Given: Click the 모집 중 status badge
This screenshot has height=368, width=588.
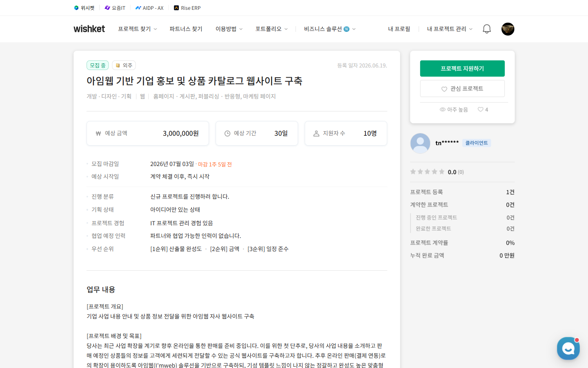Looking at the screenshot, I should point(98,65).
